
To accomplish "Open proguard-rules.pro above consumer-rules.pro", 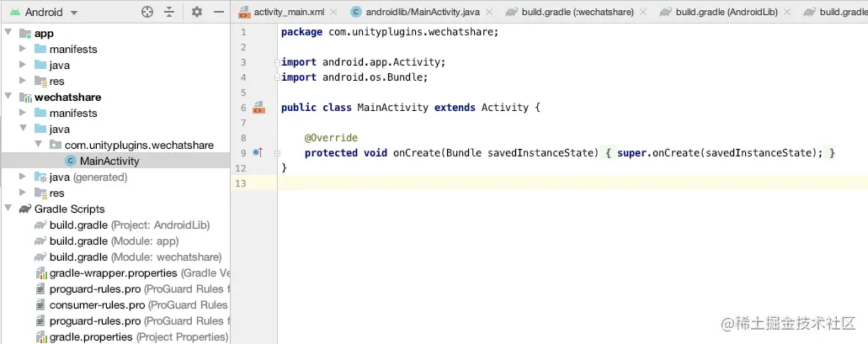I will (133, 289).
